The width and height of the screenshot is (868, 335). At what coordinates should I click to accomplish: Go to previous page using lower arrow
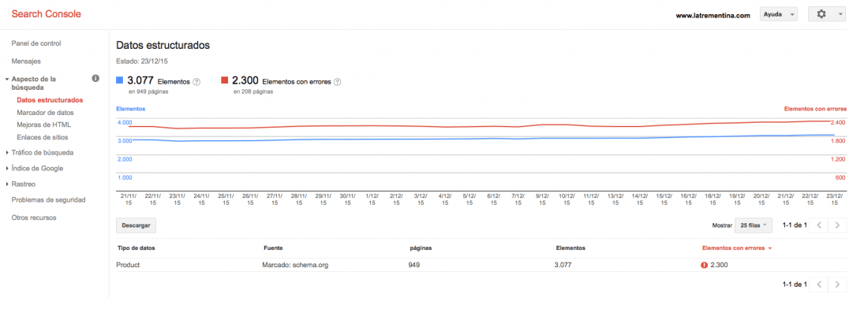tap(819, 285)
